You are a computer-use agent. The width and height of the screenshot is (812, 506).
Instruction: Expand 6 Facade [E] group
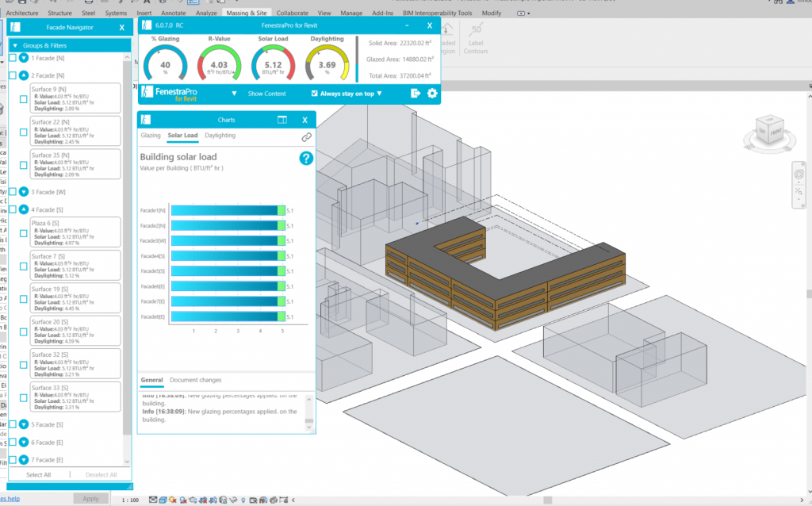[x=24, y=443]
